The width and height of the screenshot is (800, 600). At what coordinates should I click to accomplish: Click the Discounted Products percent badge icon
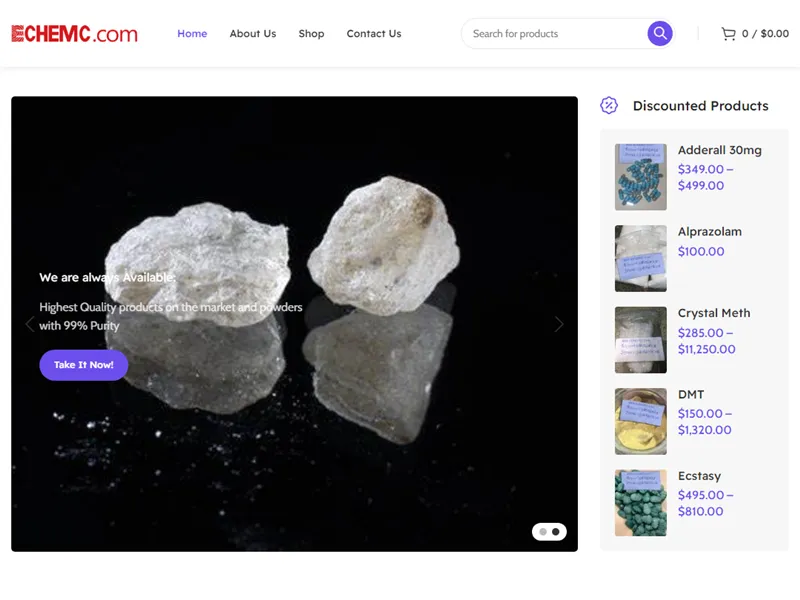click(609, 105)
